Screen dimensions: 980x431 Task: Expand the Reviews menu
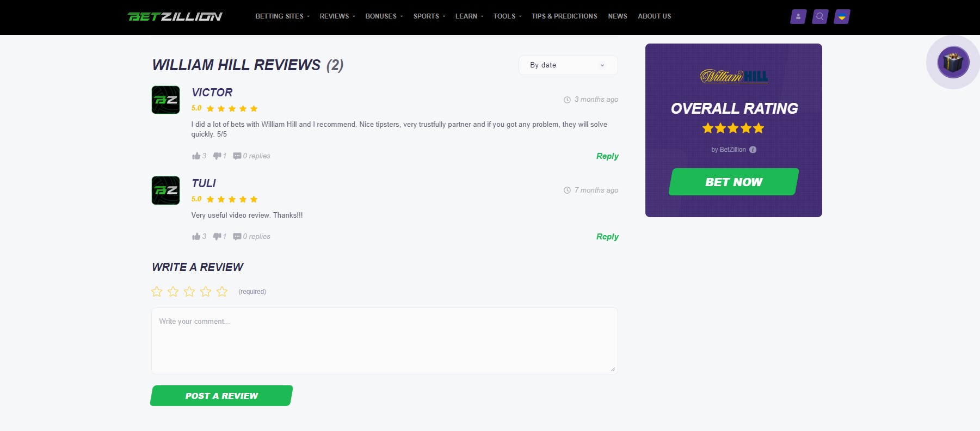pyautogui.click(x=337, y=16)
